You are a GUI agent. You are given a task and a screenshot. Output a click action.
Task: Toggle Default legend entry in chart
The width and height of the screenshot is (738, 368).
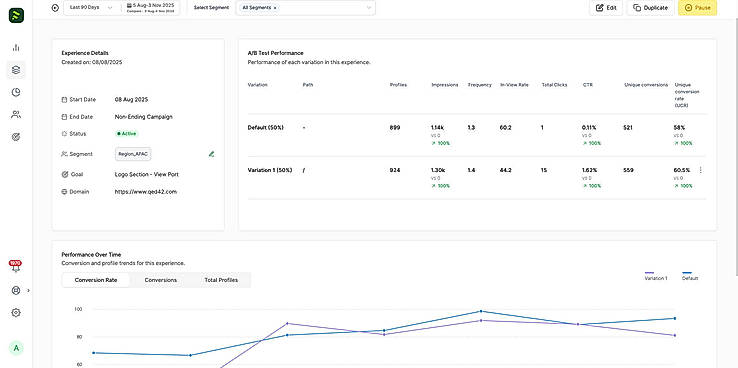(690, 276)
